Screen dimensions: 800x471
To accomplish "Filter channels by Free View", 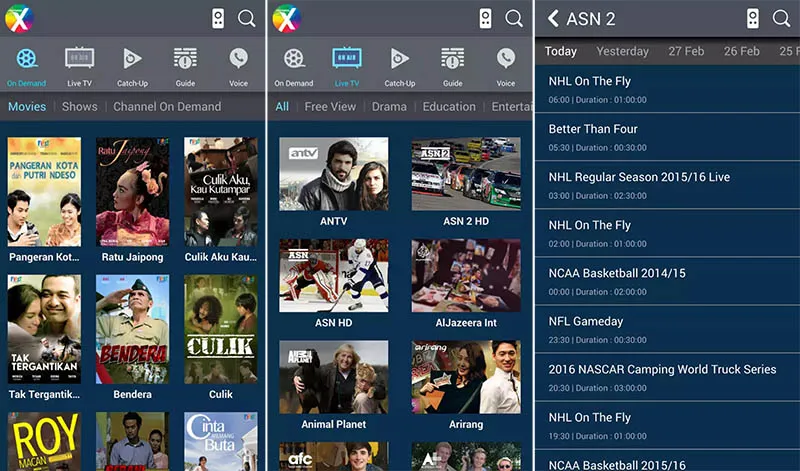I will click(x=330, y=107).
